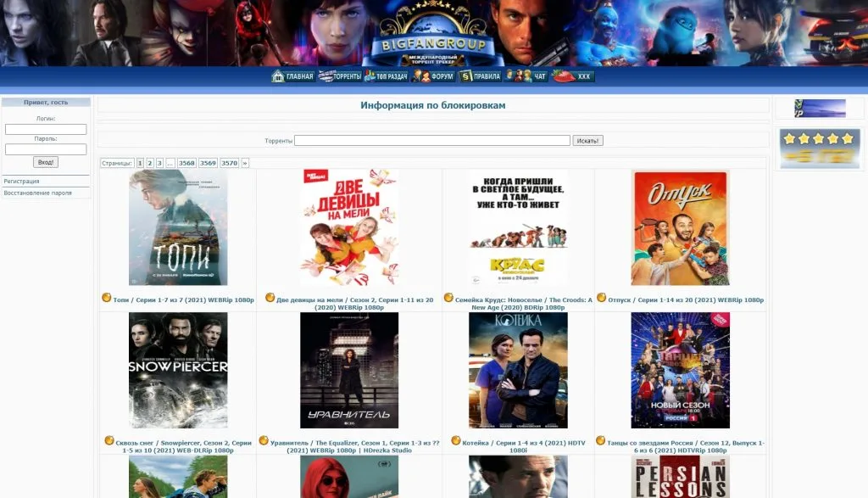This screenshot has height=498, width=868.
Task: Click coin icon beside Котейка title
Action: (x=456, y=440)
